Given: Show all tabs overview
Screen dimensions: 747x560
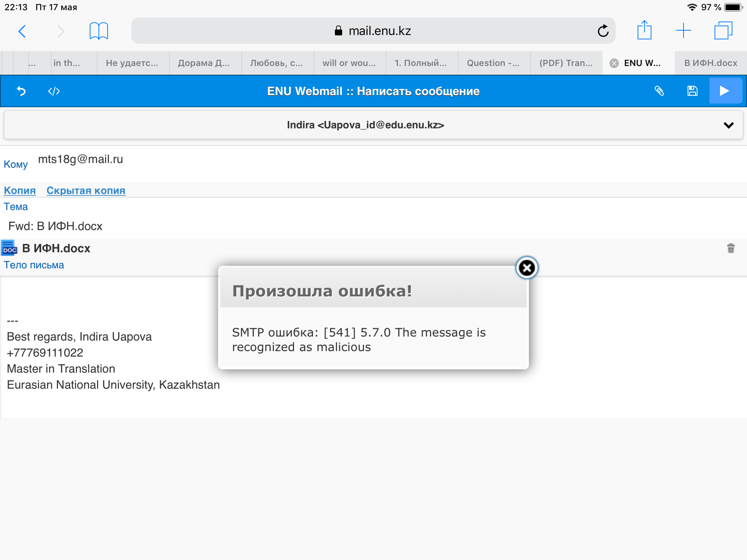Looking at the screenshot, I should 723,30.
